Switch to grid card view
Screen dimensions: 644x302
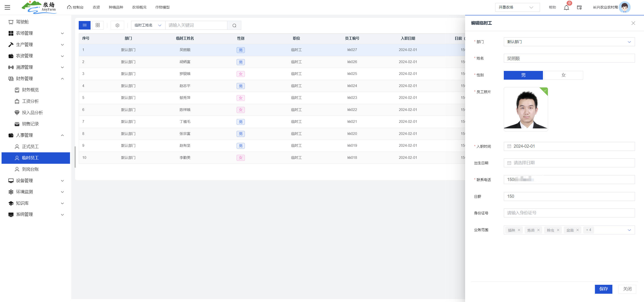pos(98,25)
